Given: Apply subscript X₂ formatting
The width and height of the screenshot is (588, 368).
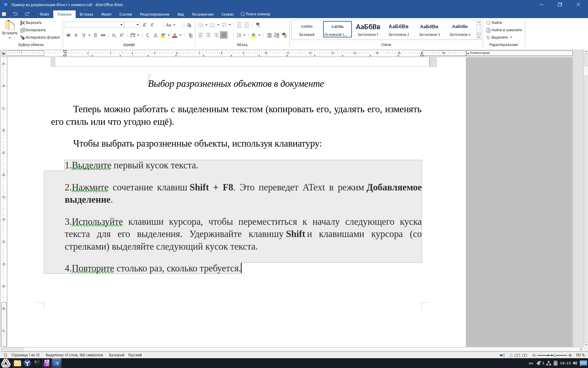Looking at the screenshot, I should coord(114,35).
